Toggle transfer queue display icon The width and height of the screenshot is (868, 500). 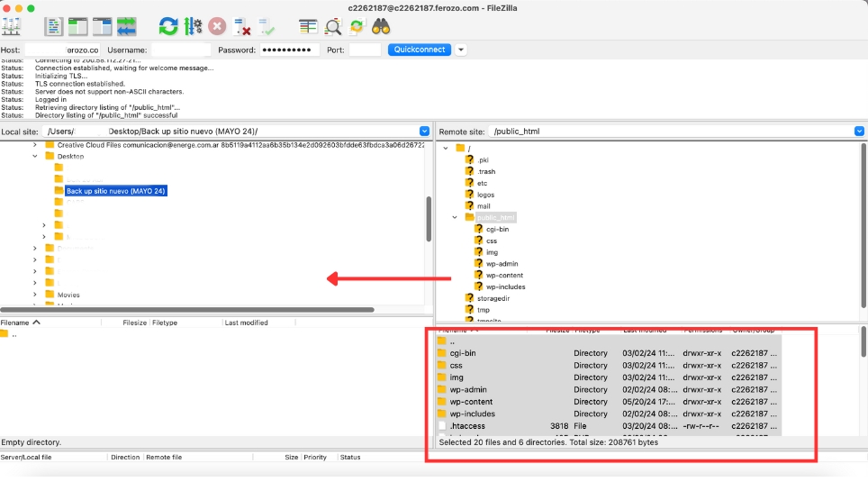(127, 26)
